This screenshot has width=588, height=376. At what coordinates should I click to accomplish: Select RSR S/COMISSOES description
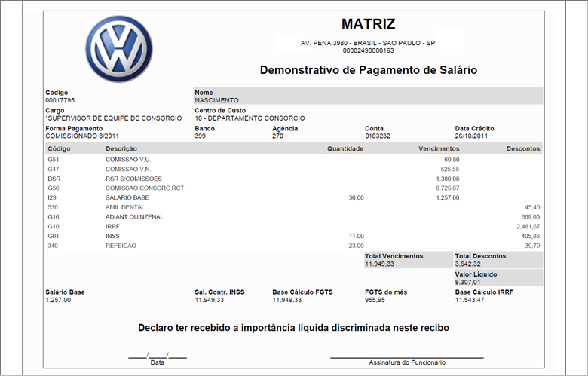(133, 179)
